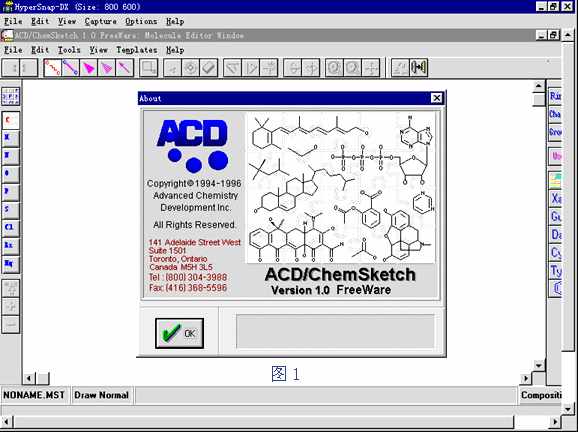Click the 'Gu' template button on right
The width and height of the screenshot is (578, 432).
tap(555, 217)
